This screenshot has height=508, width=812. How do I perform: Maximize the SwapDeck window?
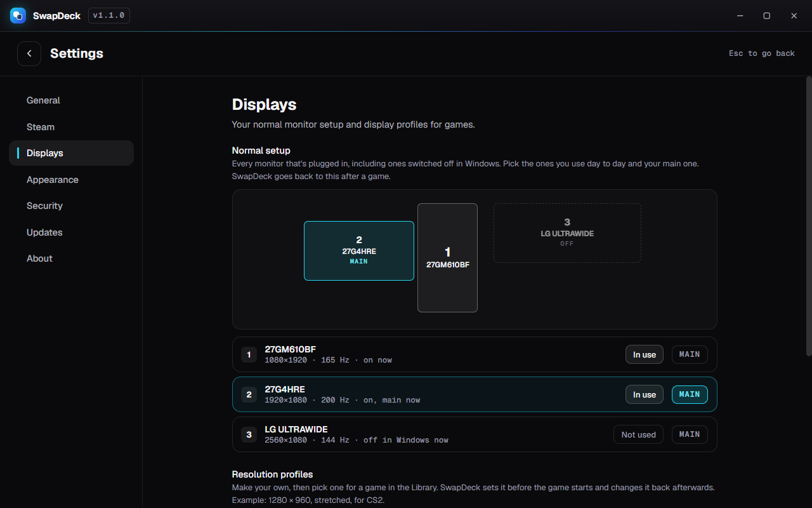(x=766, y=16)
